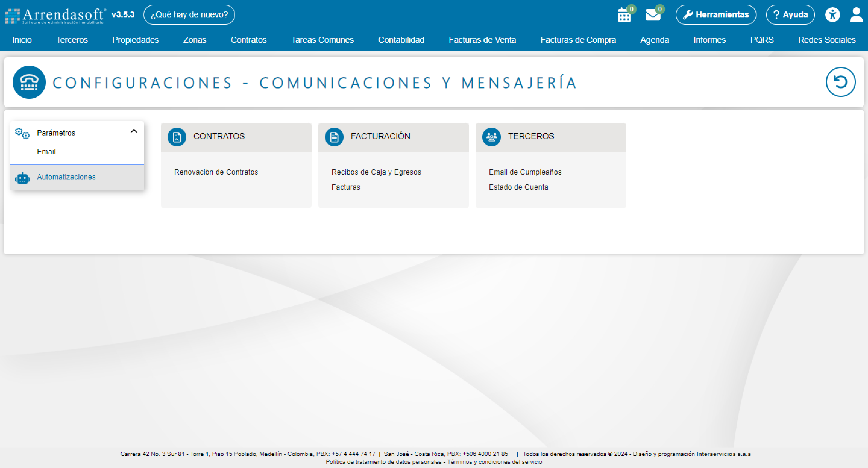Click the FACTURACIÓN card invoice icon

[334, 137]
